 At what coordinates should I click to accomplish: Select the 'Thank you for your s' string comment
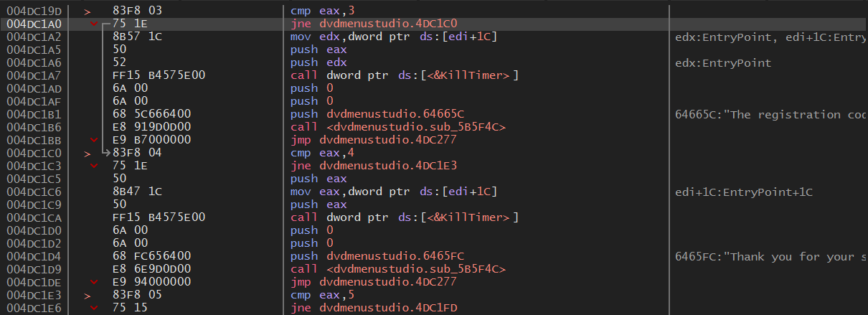771,257
